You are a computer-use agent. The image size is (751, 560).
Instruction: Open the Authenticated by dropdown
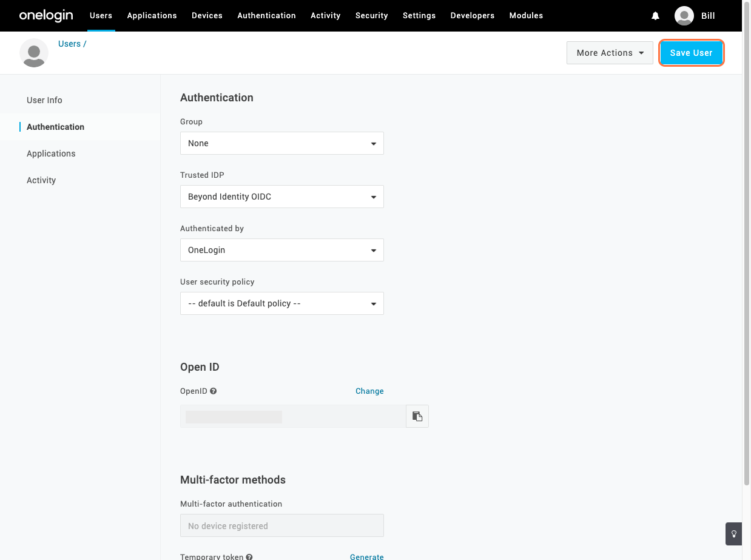(281, 250)
